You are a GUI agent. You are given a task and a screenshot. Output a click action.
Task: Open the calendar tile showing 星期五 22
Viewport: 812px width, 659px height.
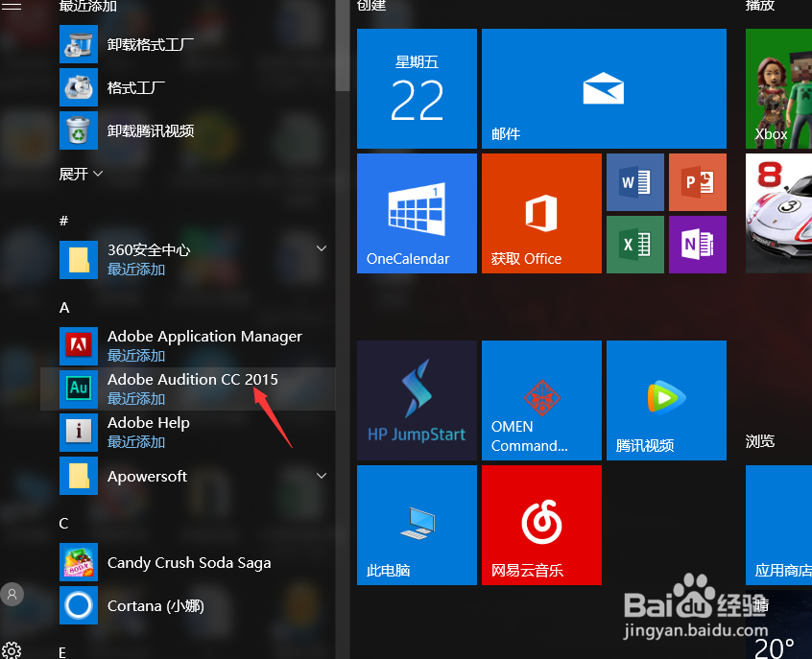pyautogui.click(x=417, y=88)
